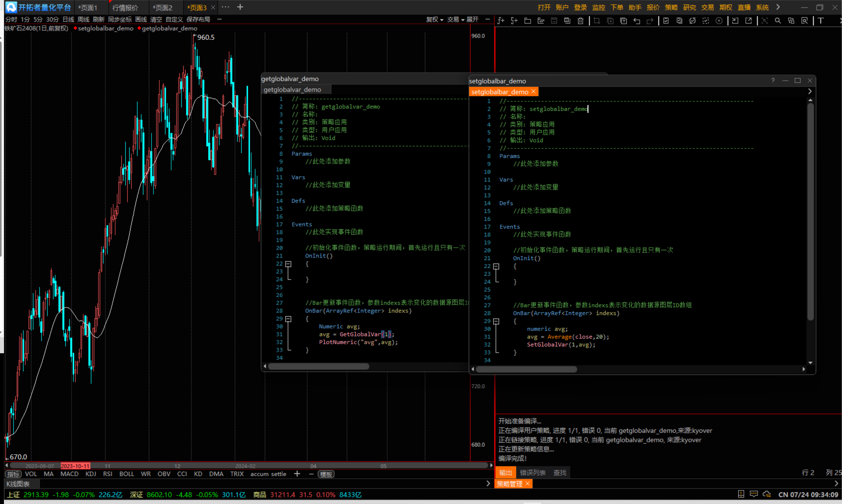Compile all with the stacked checkmark icon
This screenshot has height=504, width=842.
(x=679, y=21)
